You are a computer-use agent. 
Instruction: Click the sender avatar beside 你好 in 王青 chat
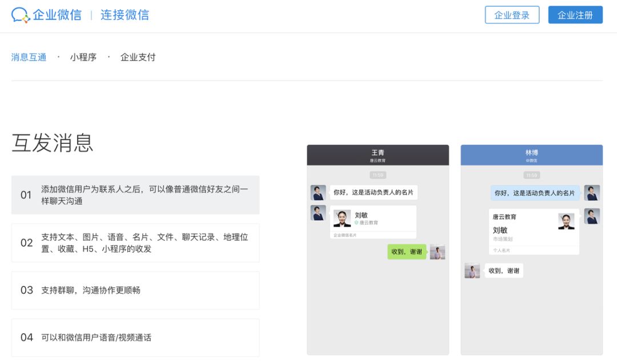(x=318, y=193)
